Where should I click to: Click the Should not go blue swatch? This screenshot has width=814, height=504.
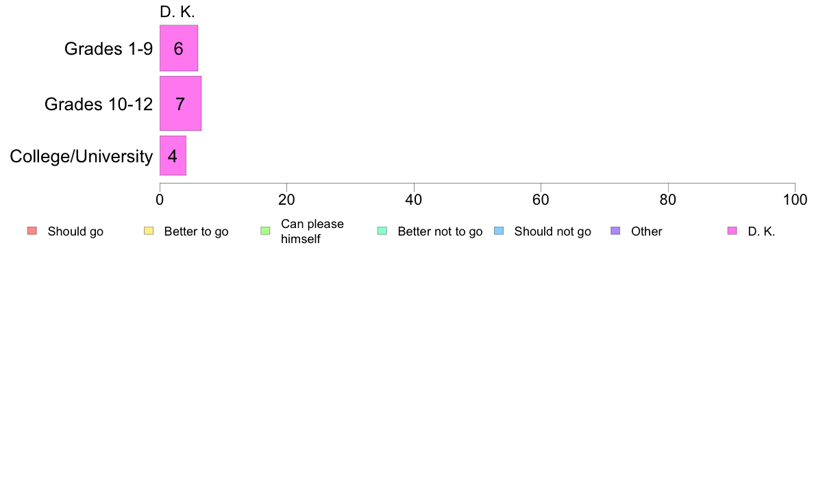[499, 231]
